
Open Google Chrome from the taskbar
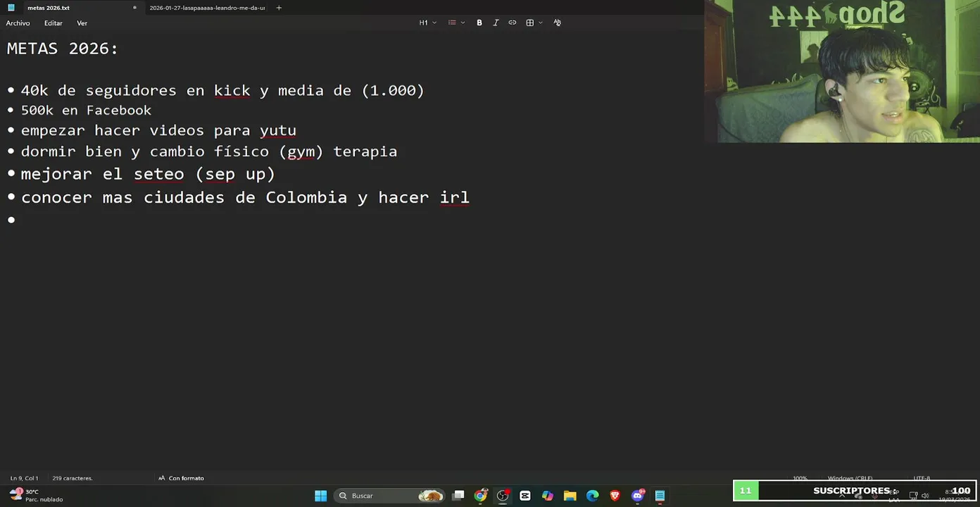(480, 496)
